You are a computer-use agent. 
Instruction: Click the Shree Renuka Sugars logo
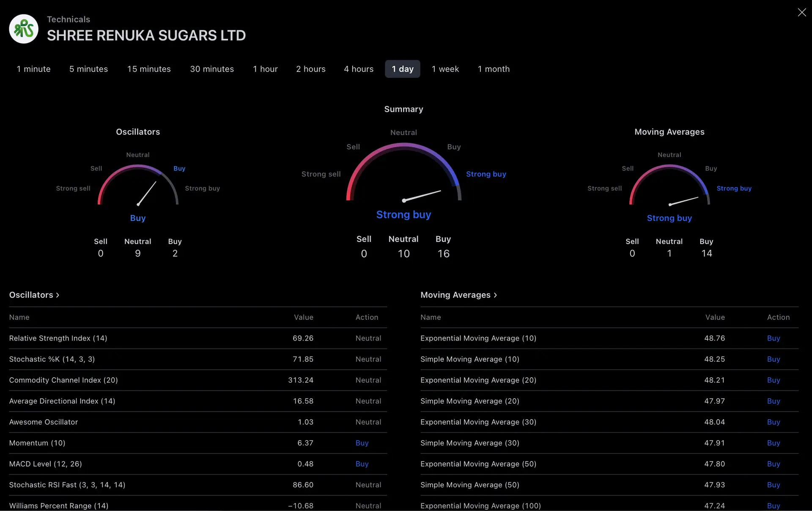pos(24,29)
